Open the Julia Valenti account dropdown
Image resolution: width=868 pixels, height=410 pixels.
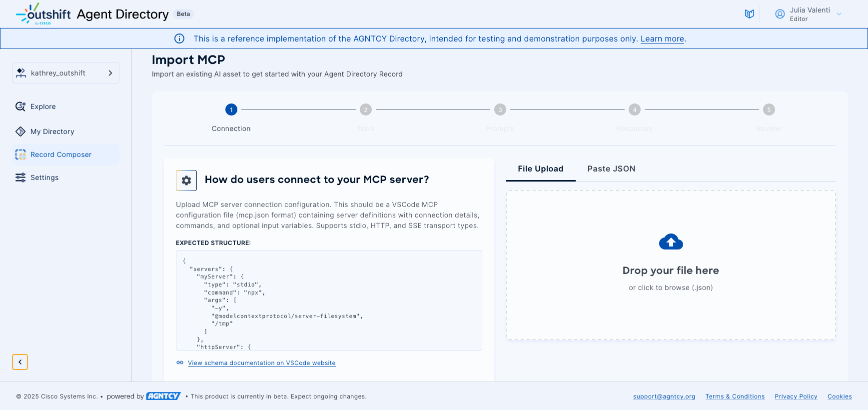(x=839, y=14)
